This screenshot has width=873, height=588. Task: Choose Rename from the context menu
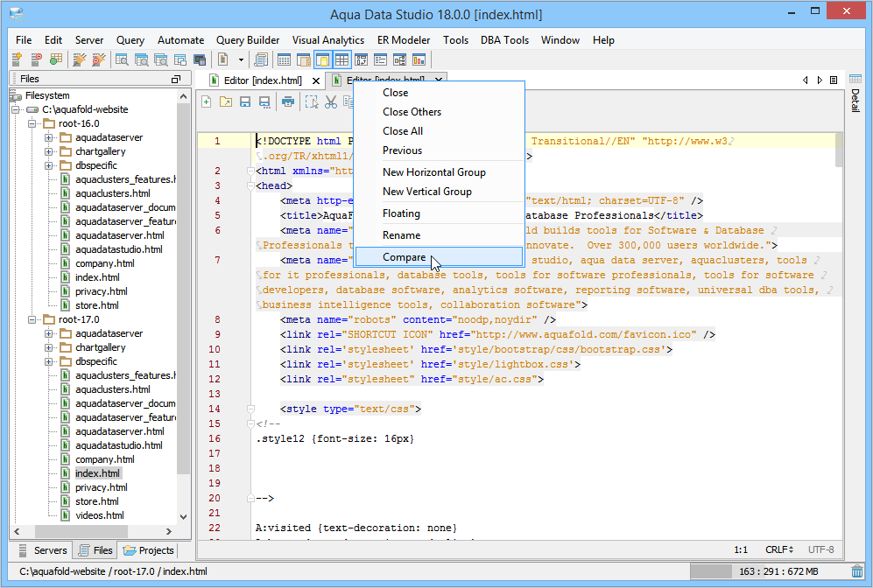pyautogui.click(x=439, y=235)
